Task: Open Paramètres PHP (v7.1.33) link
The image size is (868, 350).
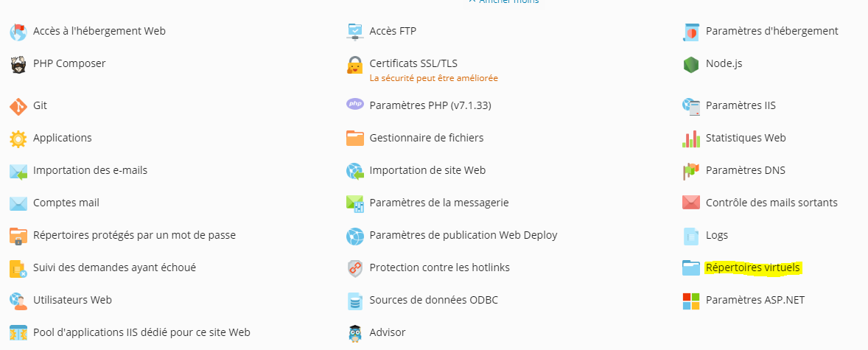Action: pyautogui.click(x=430, y=105)
